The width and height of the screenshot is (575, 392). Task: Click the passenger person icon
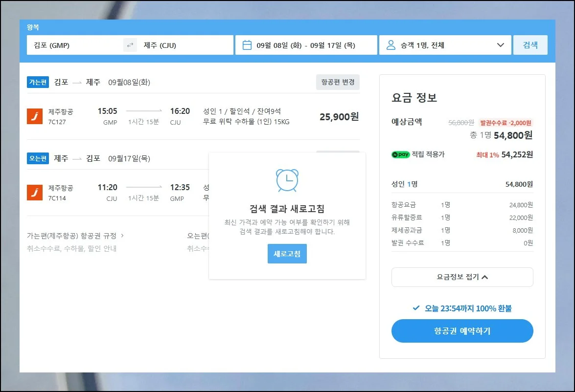[391, 45]
